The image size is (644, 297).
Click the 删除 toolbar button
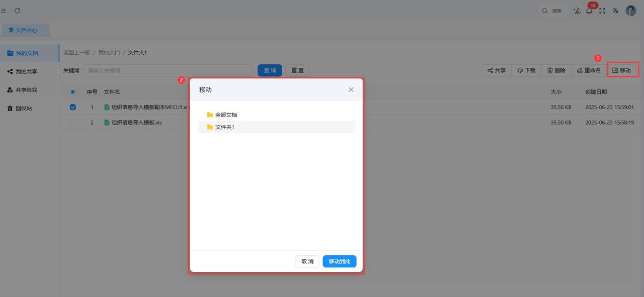(556, 70)
